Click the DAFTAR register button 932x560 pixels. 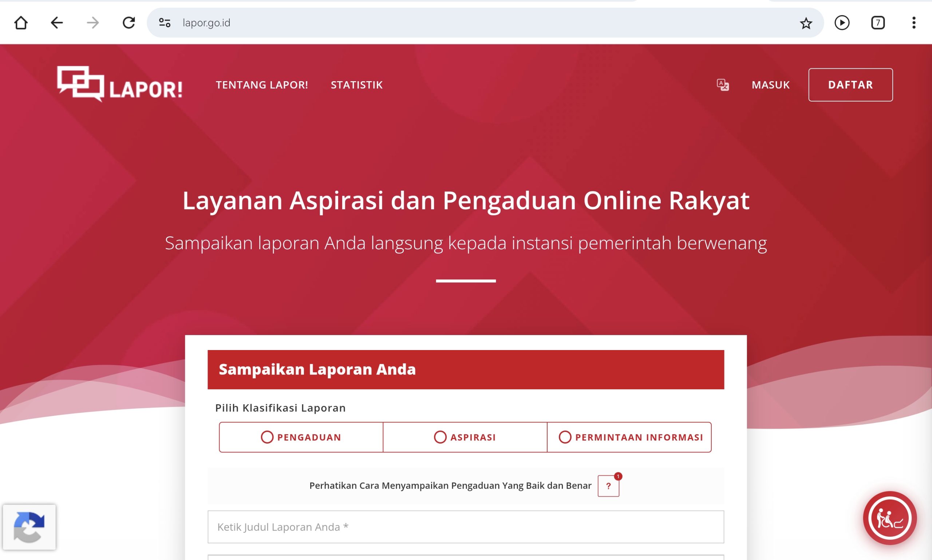[850, 84]
